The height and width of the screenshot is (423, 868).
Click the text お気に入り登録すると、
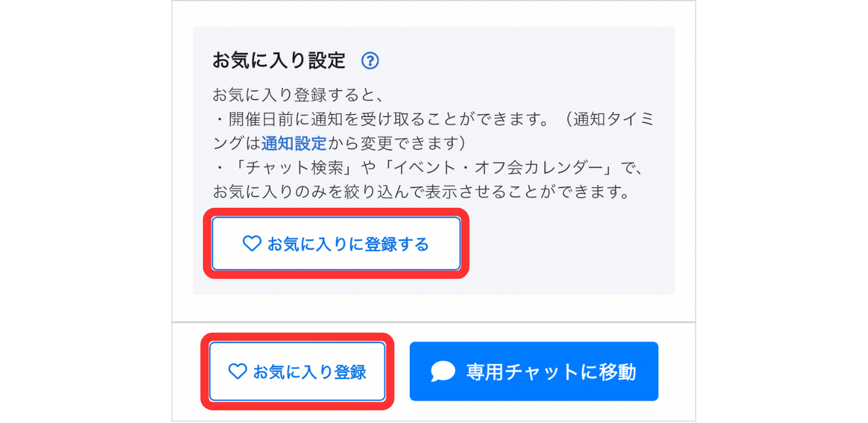[x=298, y=96]
